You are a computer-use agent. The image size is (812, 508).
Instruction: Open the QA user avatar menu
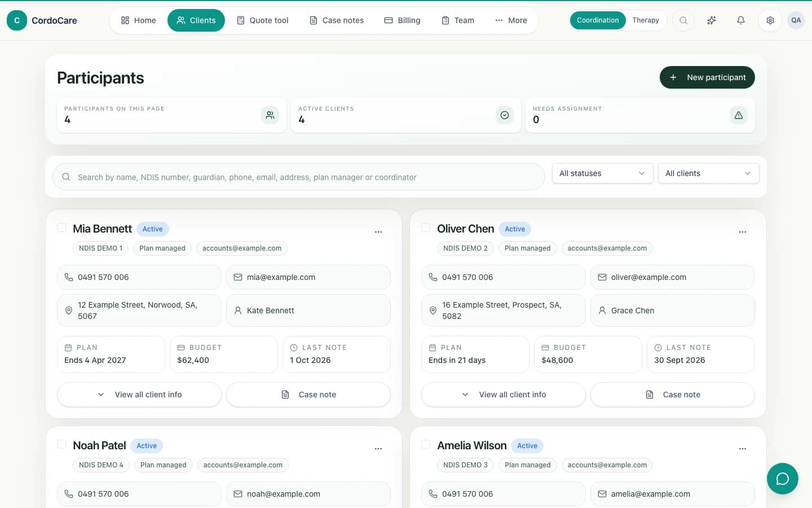pos(796,20)
